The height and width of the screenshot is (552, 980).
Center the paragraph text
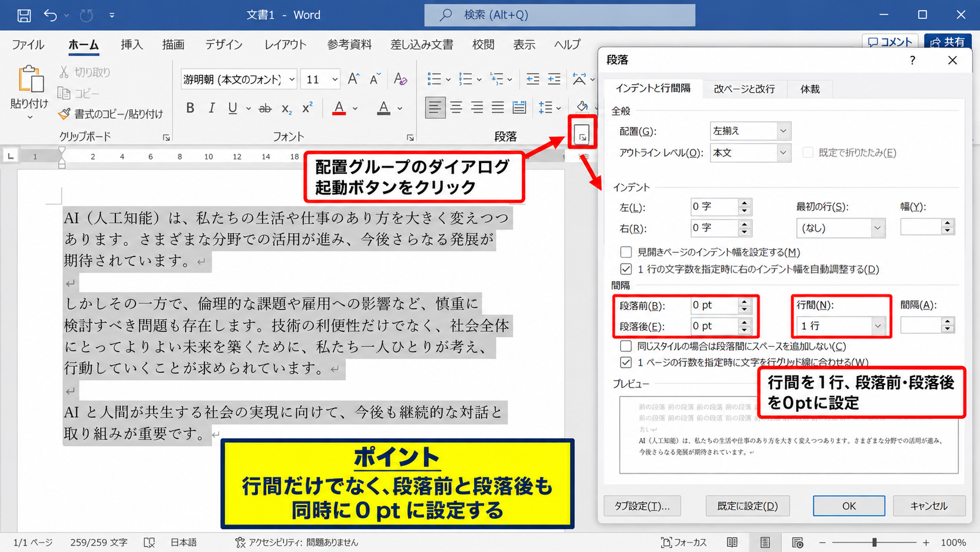tap(456, 107)
